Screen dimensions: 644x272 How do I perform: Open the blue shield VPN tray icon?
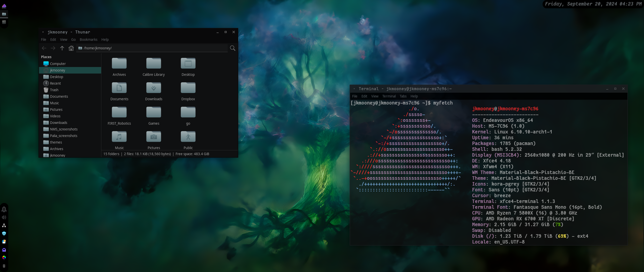click(4, 233)
